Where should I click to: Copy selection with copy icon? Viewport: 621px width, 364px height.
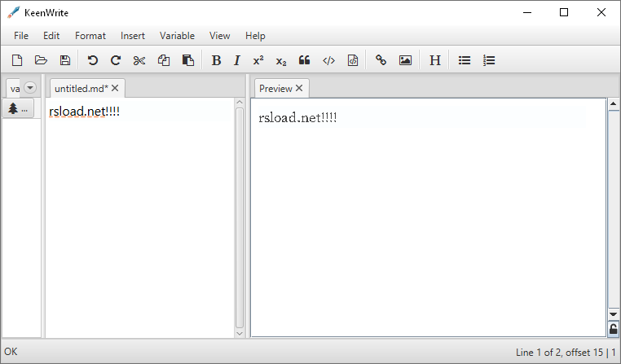(164, 60)
